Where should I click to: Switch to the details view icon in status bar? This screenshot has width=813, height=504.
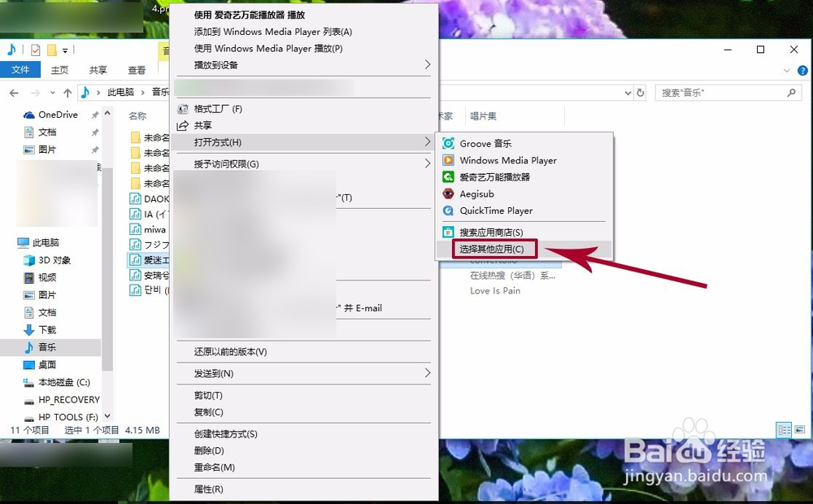tap(784, 430)
